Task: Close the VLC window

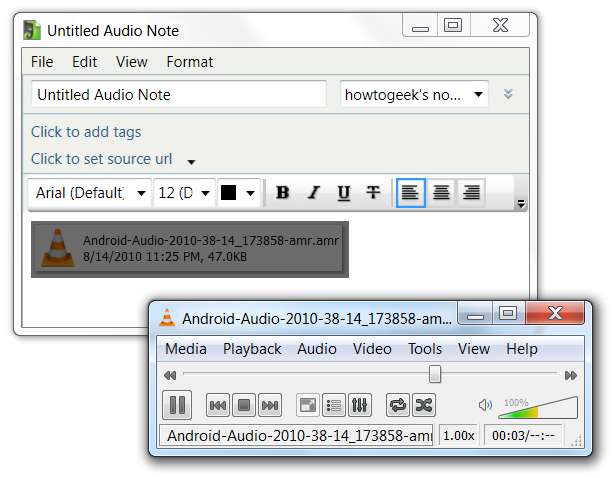Action: [x=555, y=313]
